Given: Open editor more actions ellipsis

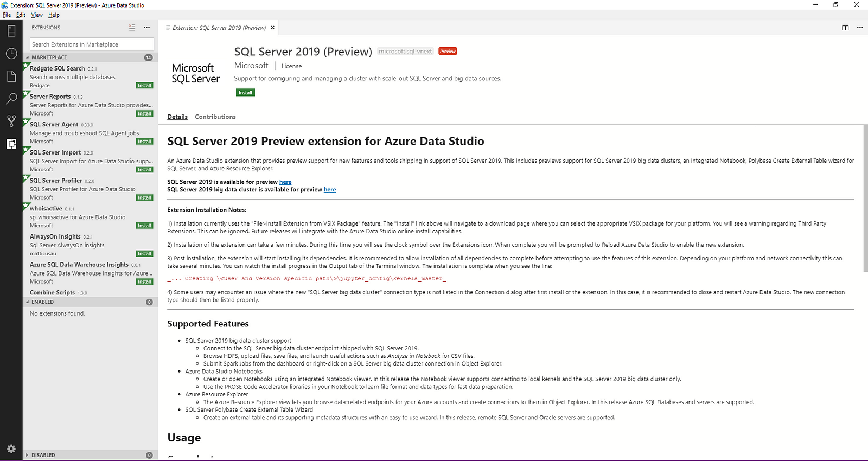Looking at the screenshot, I should click(x=860, y=28).
